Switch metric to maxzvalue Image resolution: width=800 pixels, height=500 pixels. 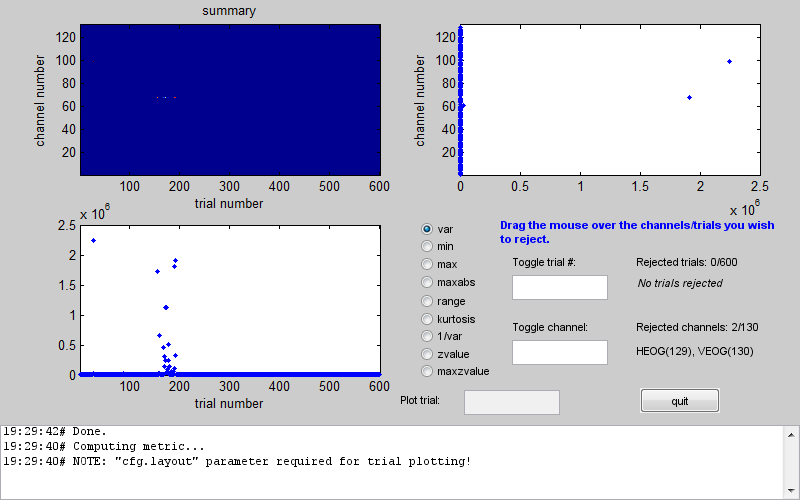coord(428,371)
